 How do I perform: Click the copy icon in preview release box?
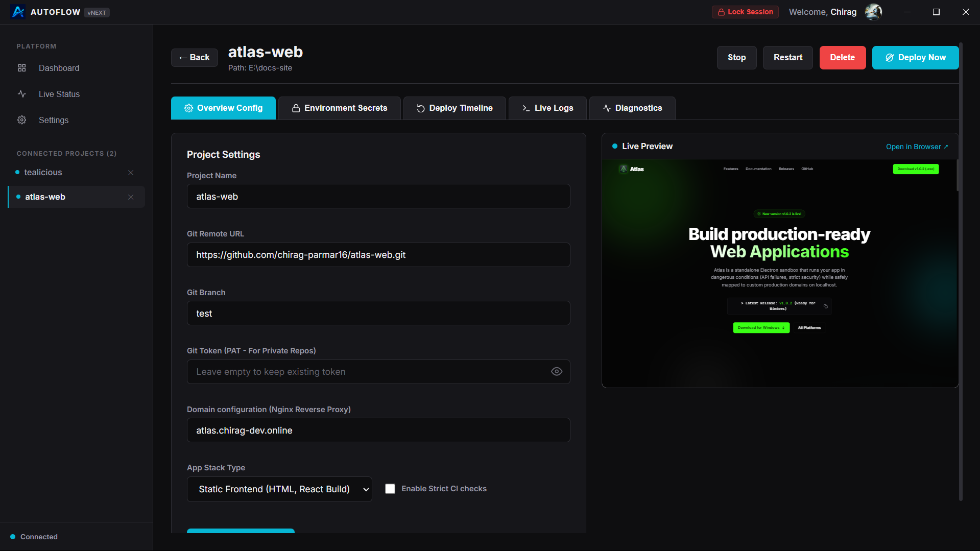(826, 306)
